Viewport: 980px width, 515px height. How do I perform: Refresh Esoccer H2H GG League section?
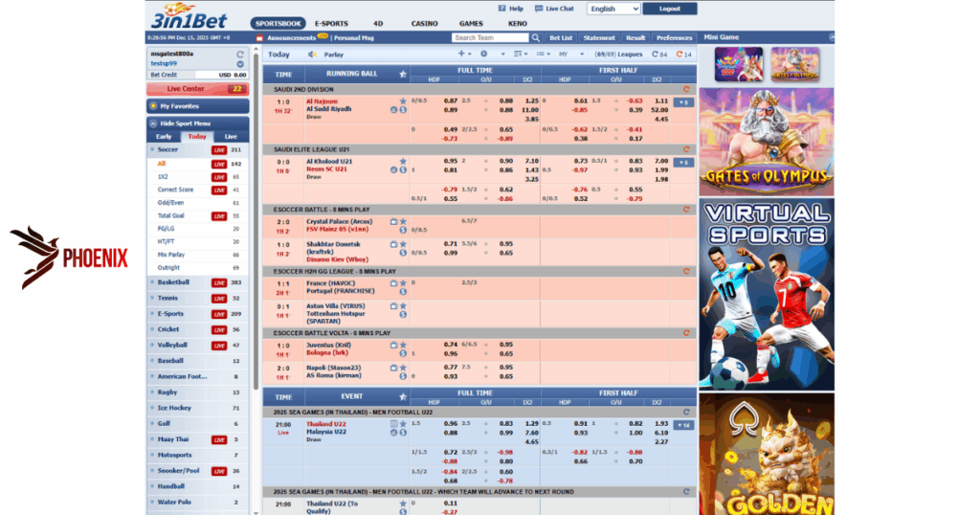[x=686, y=271]
